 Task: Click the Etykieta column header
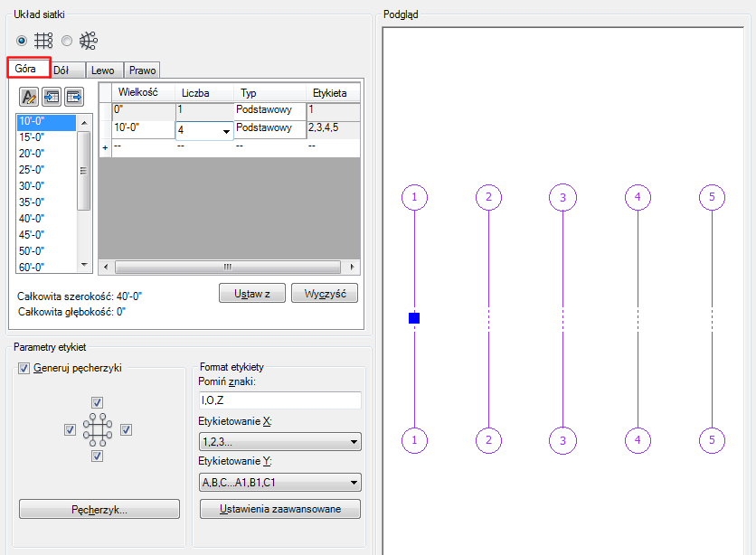tap(333, 92)
